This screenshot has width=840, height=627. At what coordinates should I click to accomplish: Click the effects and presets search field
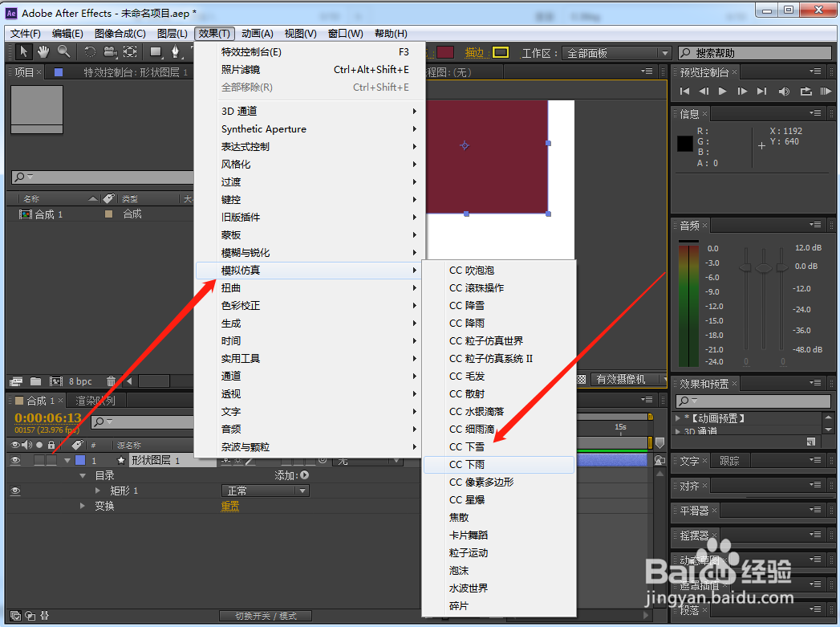(753, 401)
